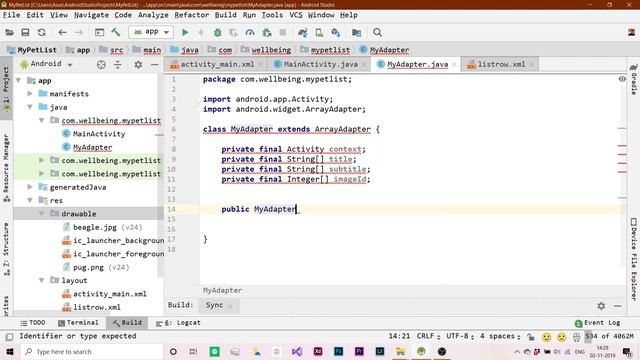The image size is (640, 360).
Task: Toggle Resource Manager side button
Action: [6, 167]
